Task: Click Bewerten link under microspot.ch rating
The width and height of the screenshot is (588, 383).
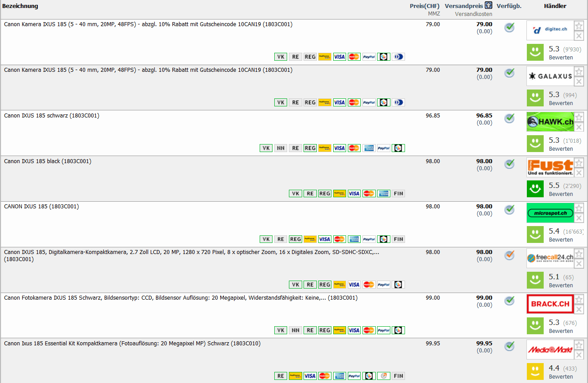Action: point(561,240)
